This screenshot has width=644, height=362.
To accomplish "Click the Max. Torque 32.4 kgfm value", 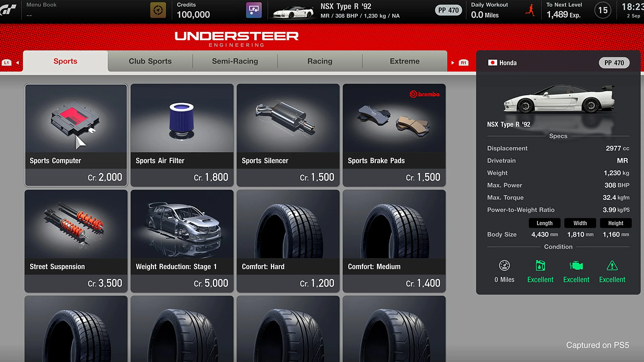I will [616, 197].
